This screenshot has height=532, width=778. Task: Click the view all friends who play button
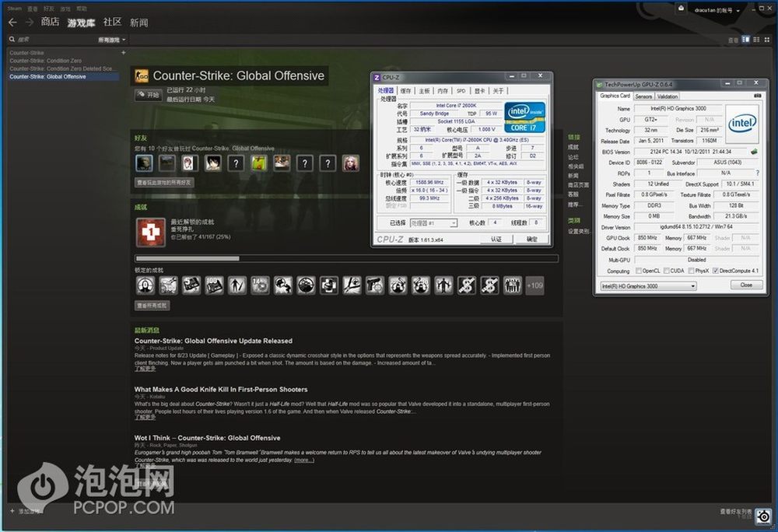coord(164,183)
